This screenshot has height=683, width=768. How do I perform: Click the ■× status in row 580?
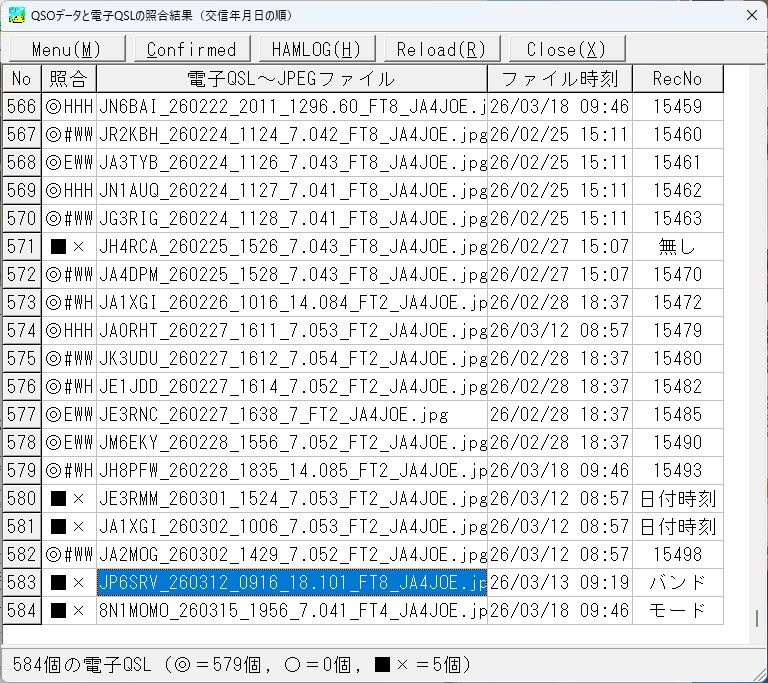point(69,499)
